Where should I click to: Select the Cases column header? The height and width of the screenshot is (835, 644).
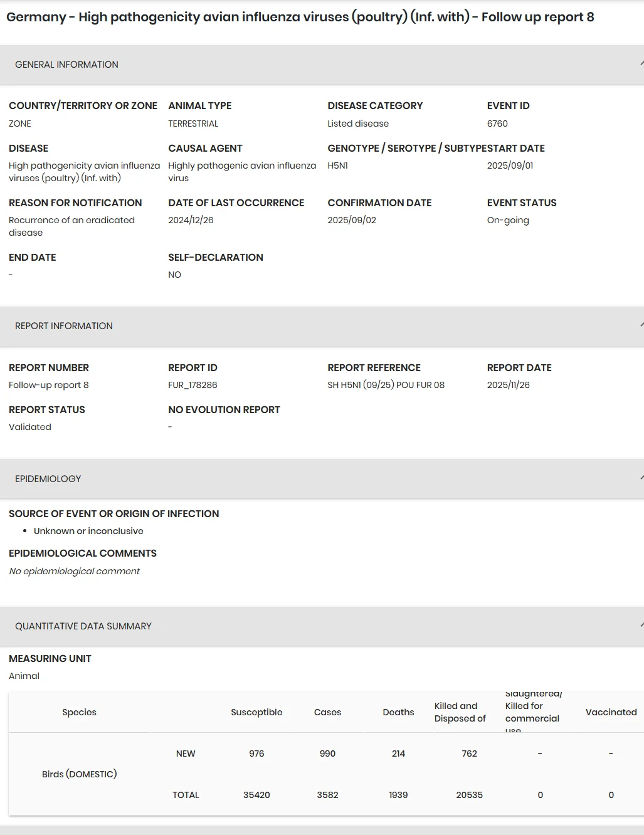pos(327,712)
